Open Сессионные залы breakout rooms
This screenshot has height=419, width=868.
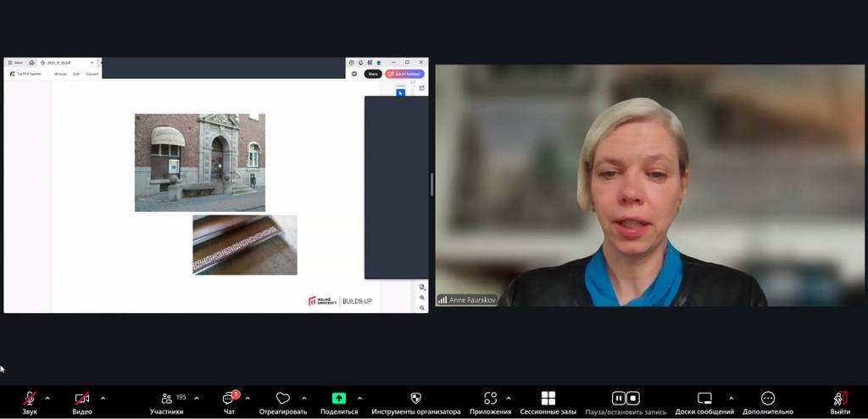pos(548,399)
